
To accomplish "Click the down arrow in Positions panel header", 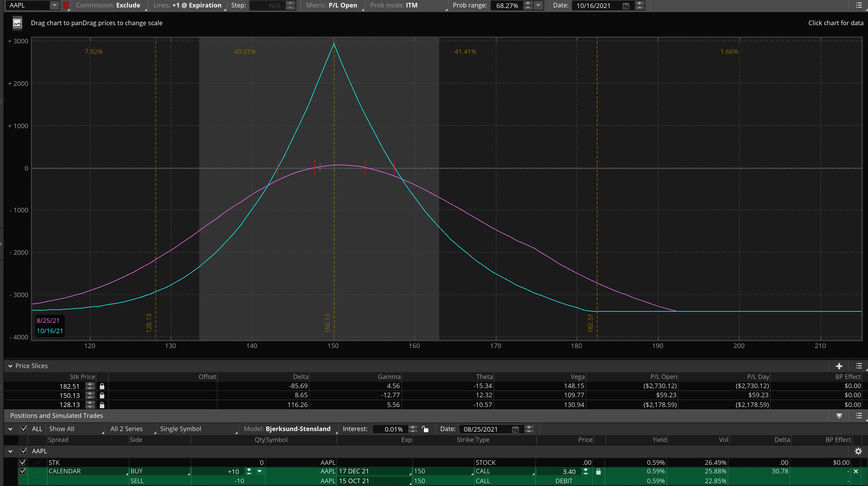I will tap(839, 416).
